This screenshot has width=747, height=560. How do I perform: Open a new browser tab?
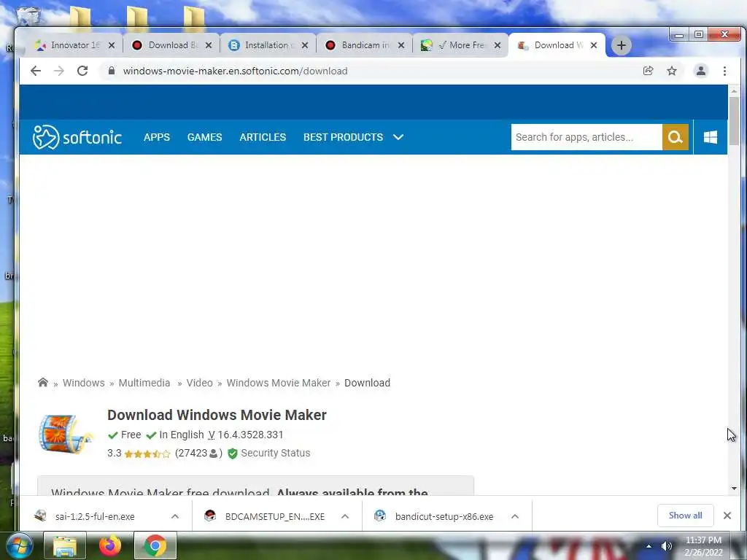point(622,45)
